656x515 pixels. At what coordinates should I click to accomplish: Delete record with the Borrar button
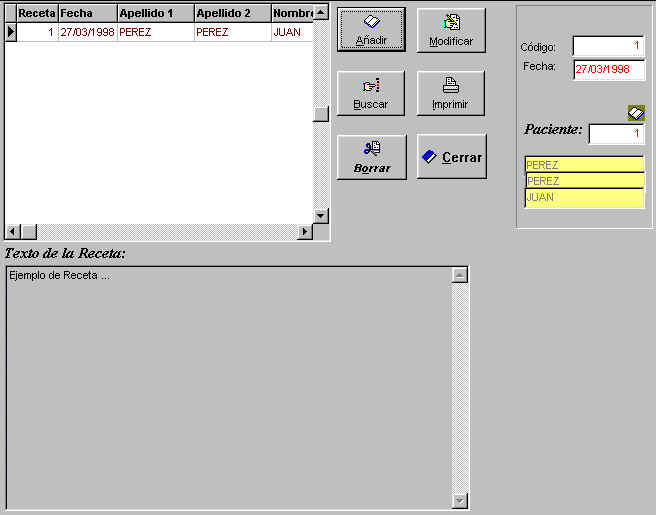point(372,157)
